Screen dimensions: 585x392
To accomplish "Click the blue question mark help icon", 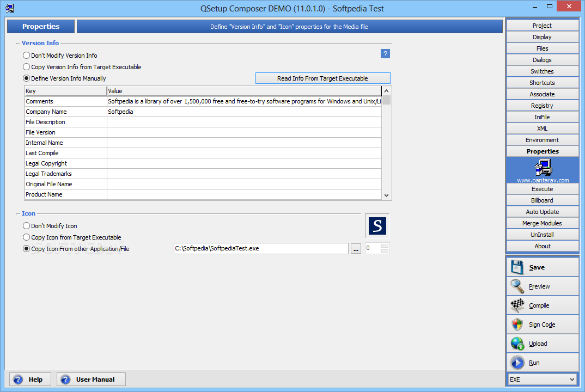I will coord(385,54).
